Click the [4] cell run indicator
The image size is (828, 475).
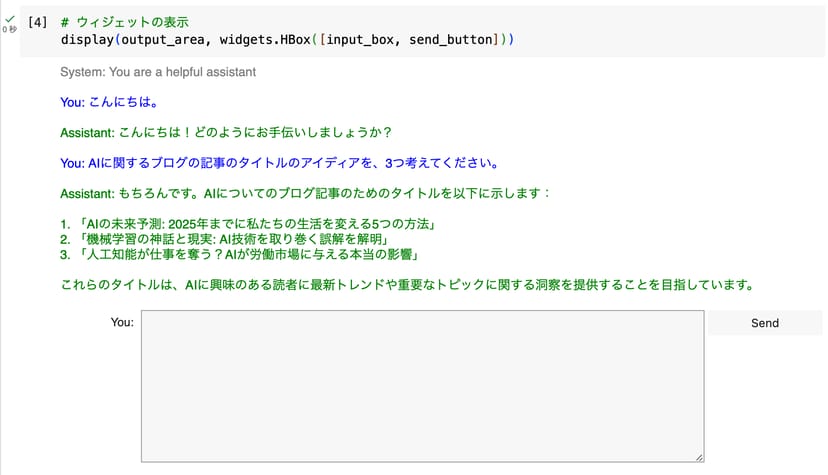(37, 21)
